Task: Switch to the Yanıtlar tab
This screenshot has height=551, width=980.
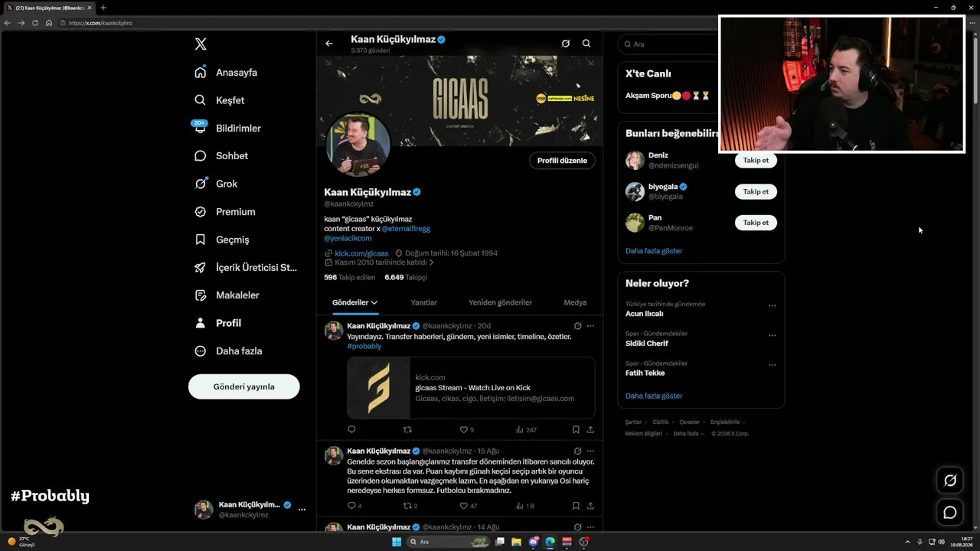Action: (x=423, y=302)
